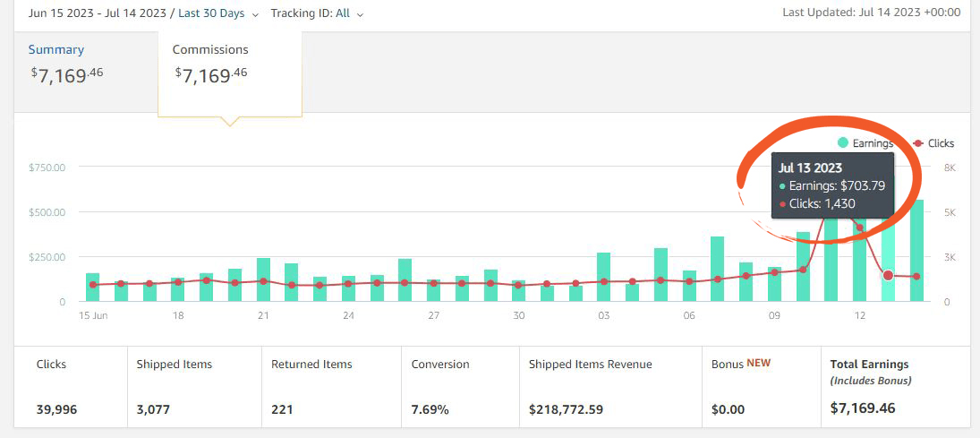Screen dimensions: 980x438
Task: Select the earnings bar for 15 Jun
Action: [92, 288]
